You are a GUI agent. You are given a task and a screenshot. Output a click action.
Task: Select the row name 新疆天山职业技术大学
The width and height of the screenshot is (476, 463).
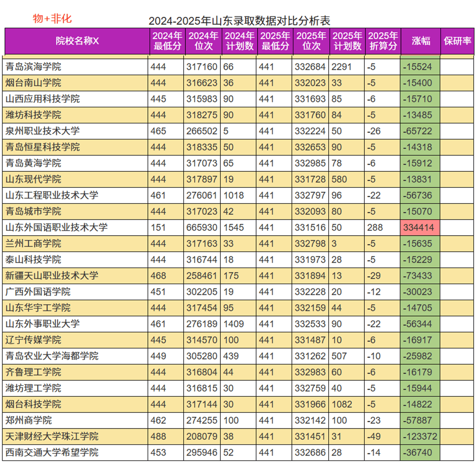pos(52,276)
